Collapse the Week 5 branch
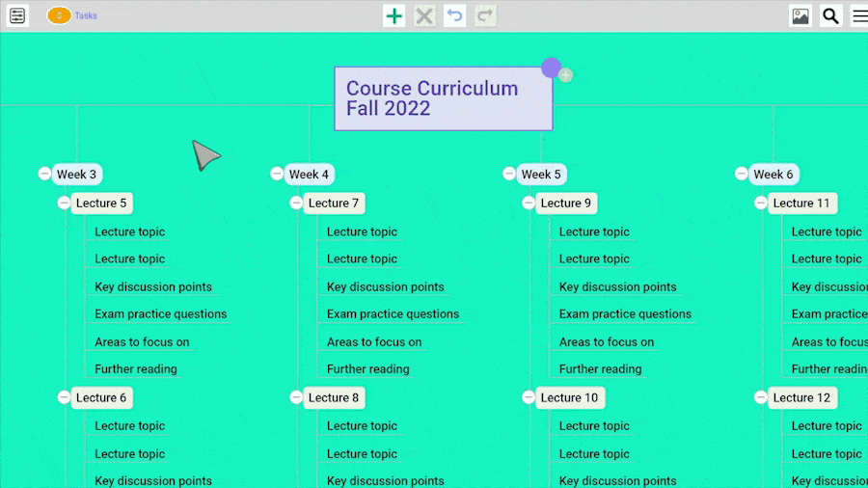The height and width of the screenshot is (488, 868). [x=509, y=174]
